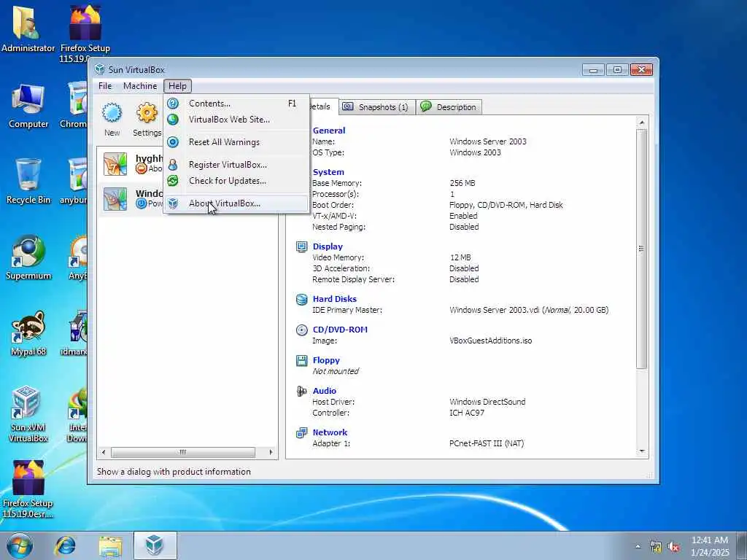
Task: Click the Check for Updates refresh icon
Action: point(173,181)
